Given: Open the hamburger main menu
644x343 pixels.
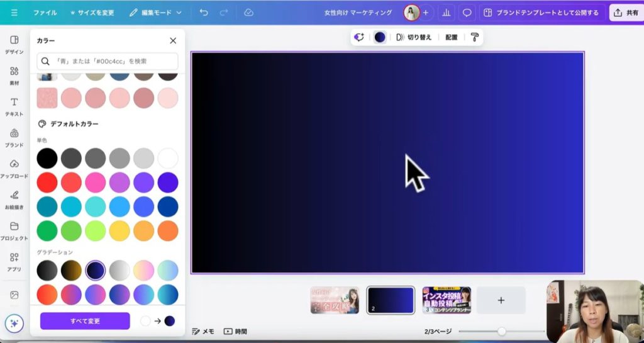Looking at the screenshot, I should pyautogui.click(x=14, y=13).
